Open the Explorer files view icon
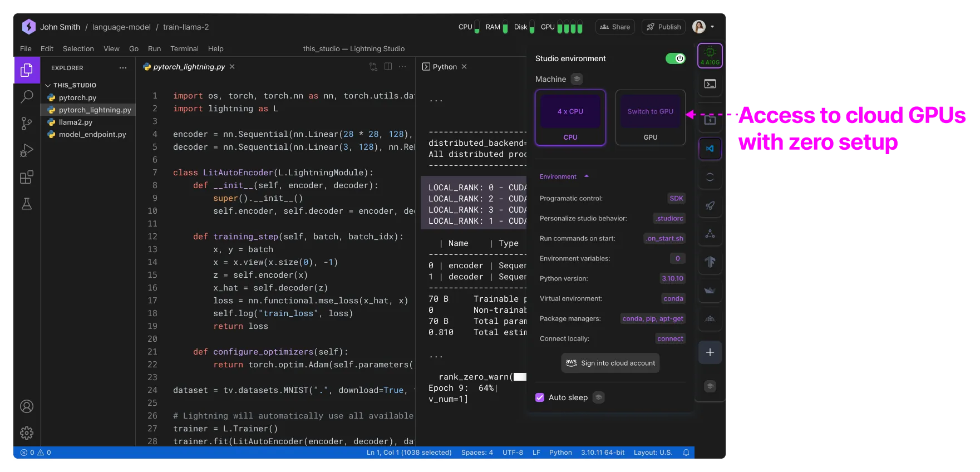The height and width of the screenshot is (472, 980). [27, 70]
